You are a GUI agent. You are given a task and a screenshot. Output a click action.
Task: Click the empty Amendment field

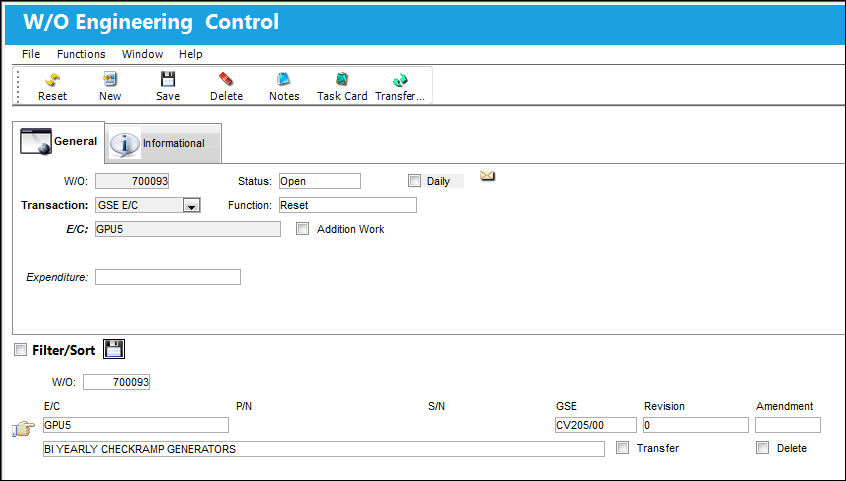click(788, 425)
